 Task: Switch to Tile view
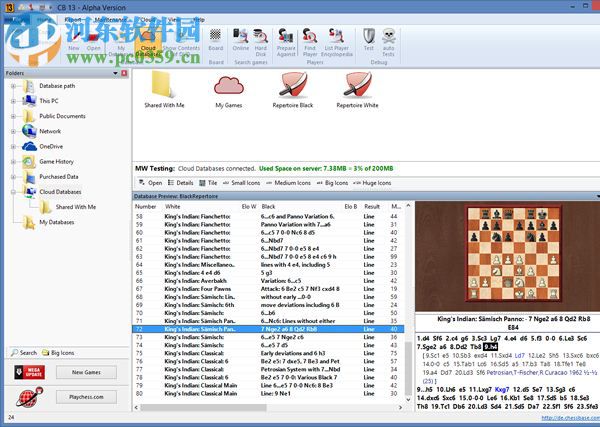pyautogui.click(x=208, y=183)
